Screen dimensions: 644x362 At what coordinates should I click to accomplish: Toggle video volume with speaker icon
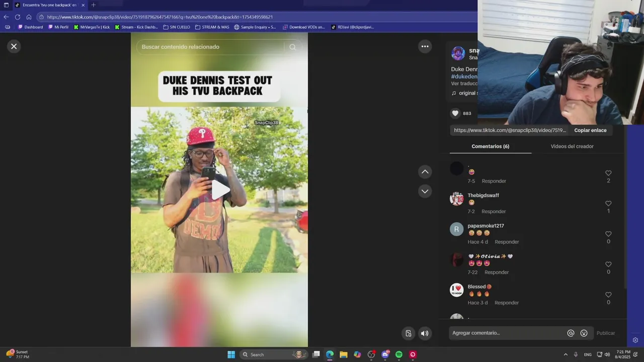(x=425, y=333)
